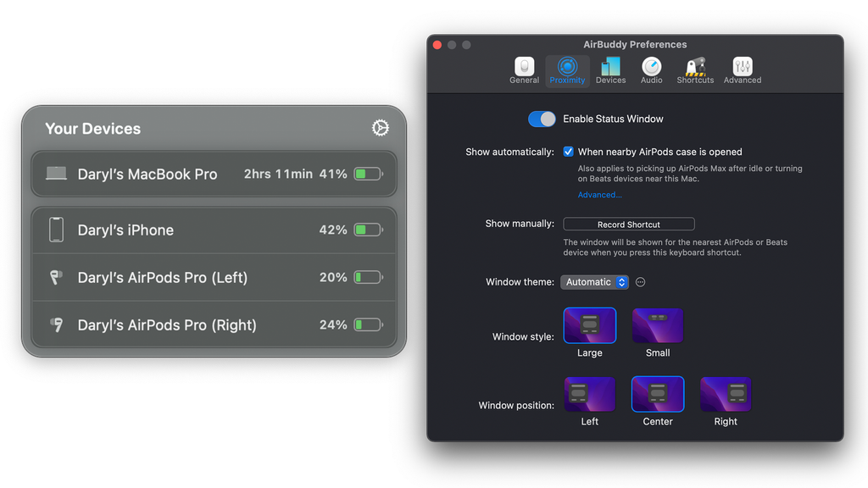Click the settings gear in Your Devices

tap(380, 127)
